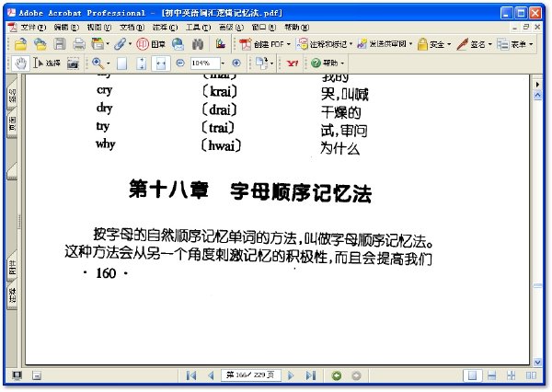
Task: Click the Open web page (folder with globe) icon
Action: coord(40,44)
